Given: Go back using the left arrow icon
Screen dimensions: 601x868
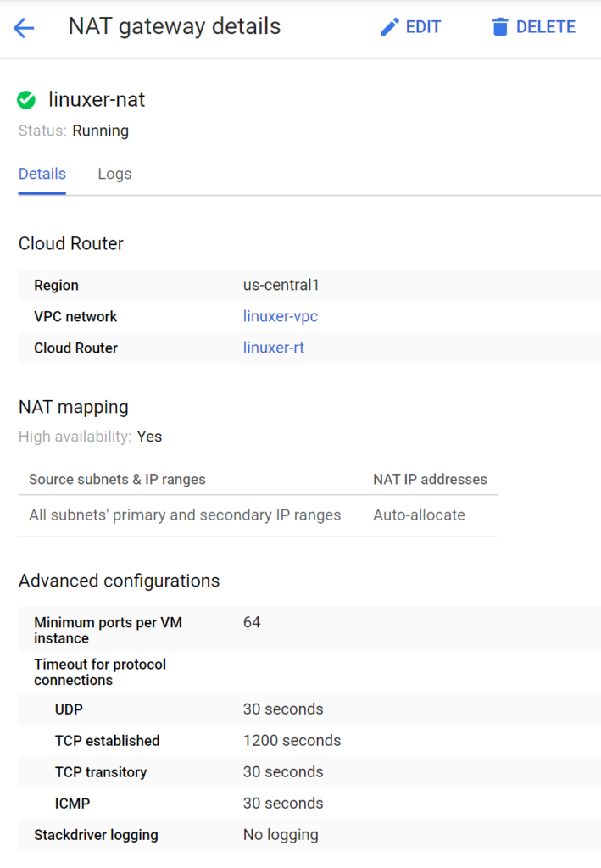Looking at the screenshot, I should pyautogui.click(x=24, y=28).
